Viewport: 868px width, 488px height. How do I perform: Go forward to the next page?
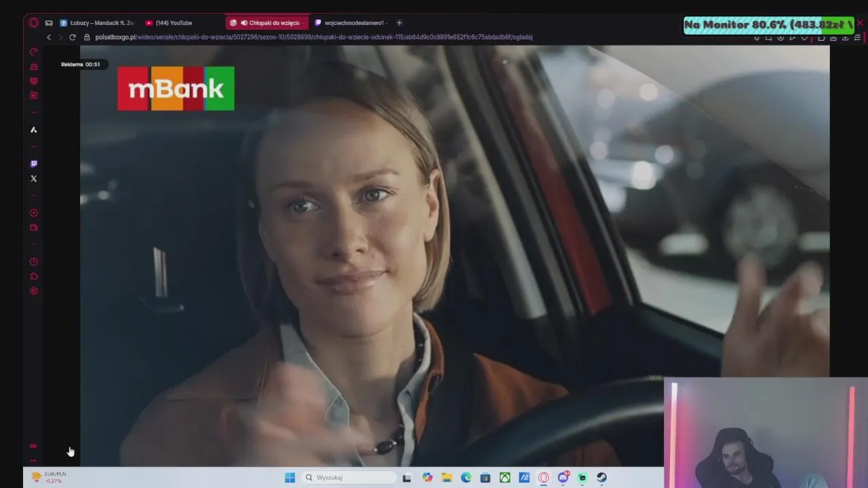pyautogui.click(x=60, y=37)
